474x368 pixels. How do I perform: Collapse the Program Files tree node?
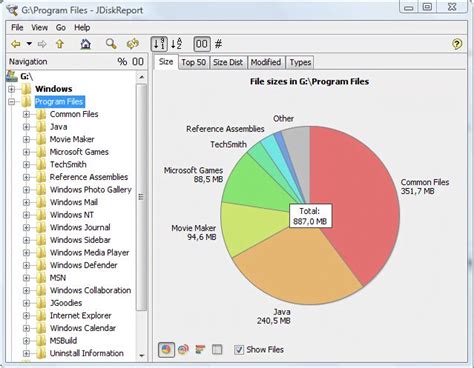(12, 102)
